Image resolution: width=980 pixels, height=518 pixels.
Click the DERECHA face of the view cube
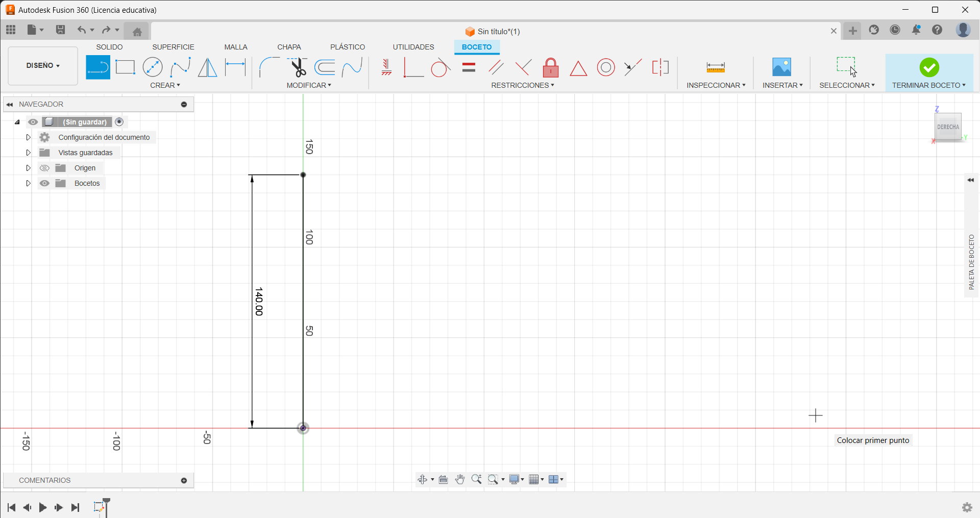click(x=948, y=127)
